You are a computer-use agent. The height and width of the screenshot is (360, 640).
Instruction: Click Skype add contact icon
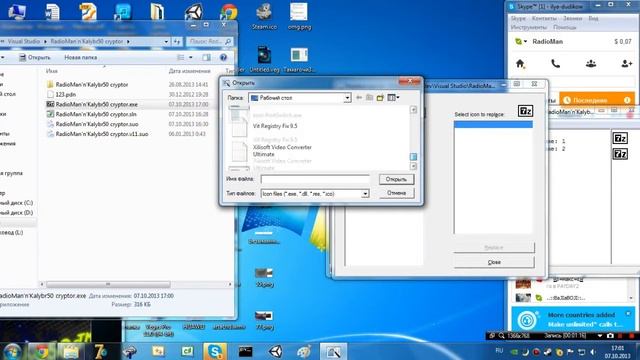coord(627,64)
